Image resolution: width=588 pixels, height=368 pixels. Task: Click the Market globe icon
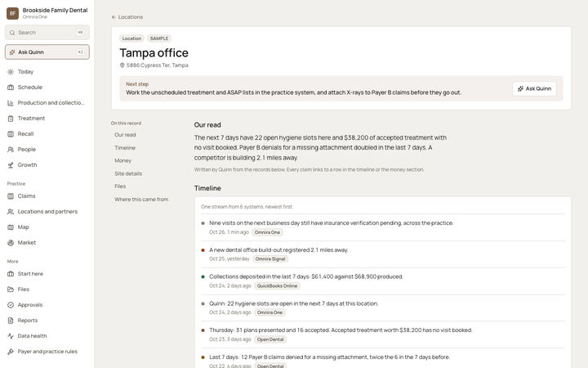[11, 243]
